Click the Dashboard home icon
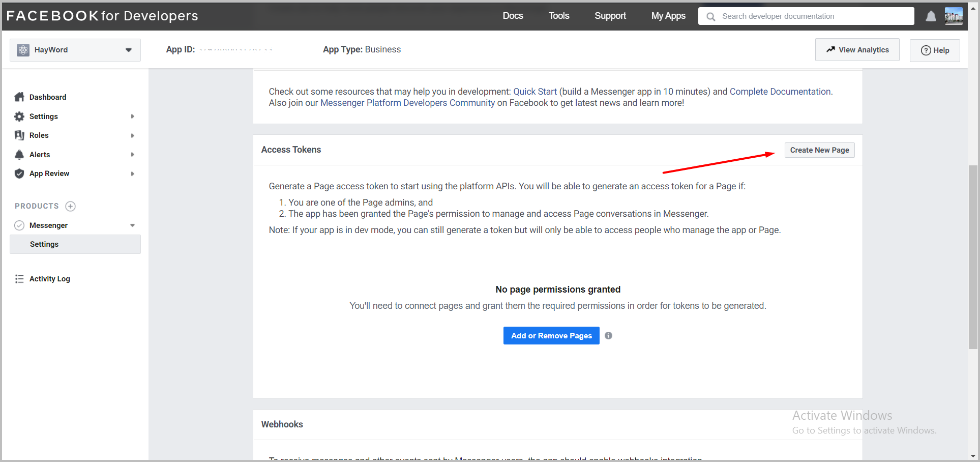This screenshot has width=980, height=462. (x=19, y=97)
